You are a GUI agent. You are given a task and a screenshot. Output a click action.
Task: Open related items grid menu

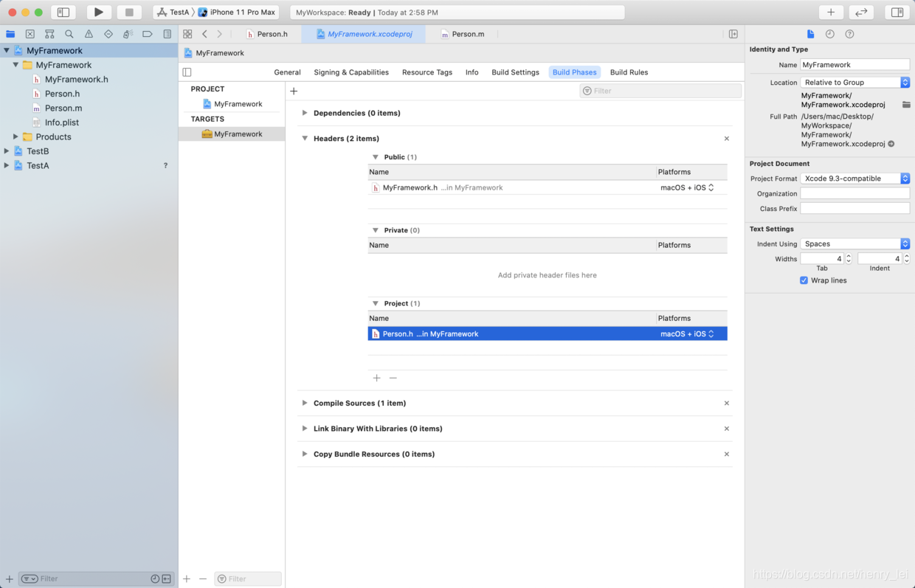187,34
